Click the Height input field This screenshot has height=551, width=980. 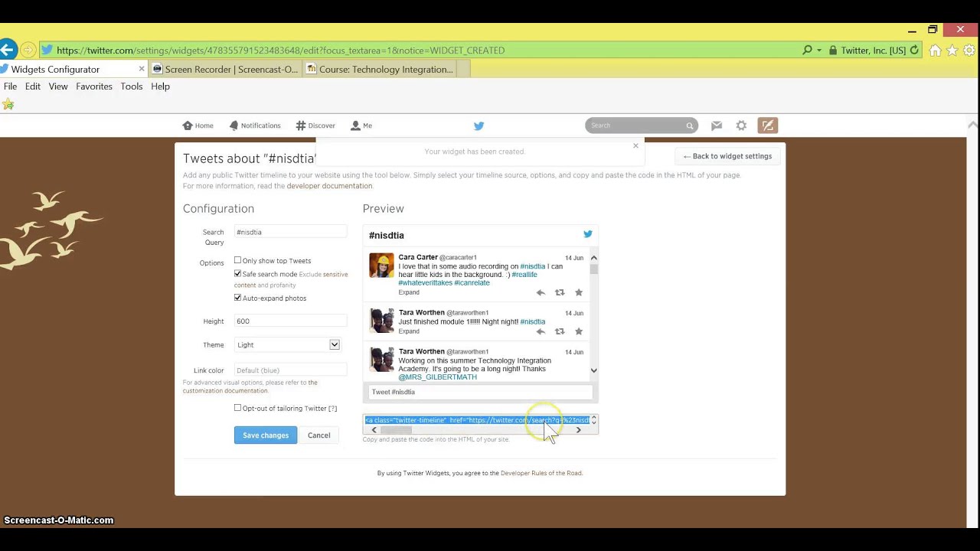click(x=290, y=321)
